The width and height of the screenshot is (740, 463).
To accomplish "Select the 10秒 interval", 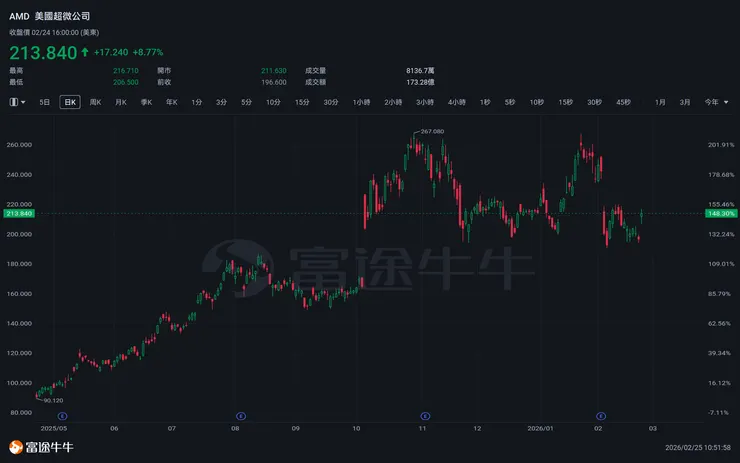I will tap(537, 102).
